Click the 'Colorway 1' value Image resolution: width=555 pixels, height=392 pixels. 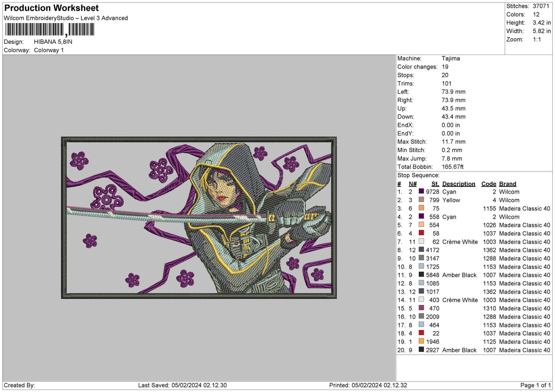click(49, 50)
